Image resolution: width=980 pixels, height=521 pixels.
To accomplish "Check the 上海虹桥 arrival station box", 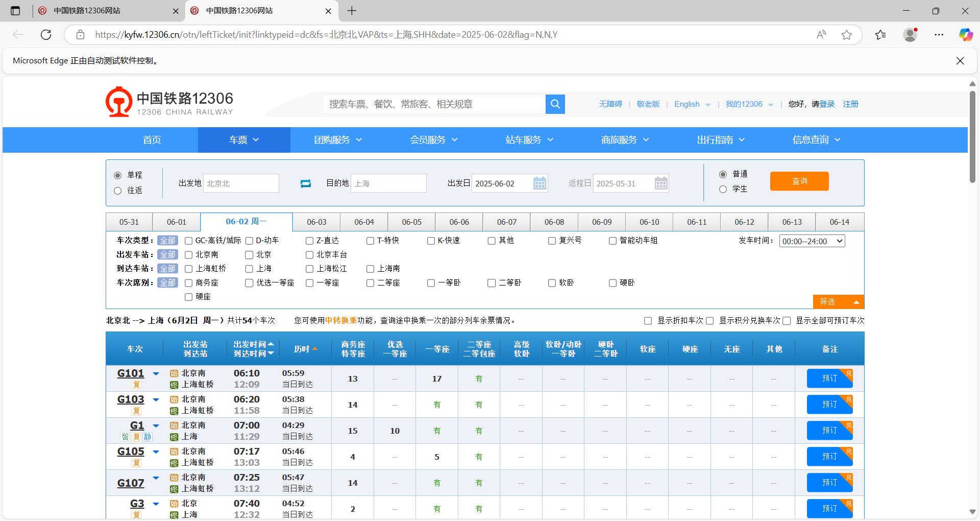I will click(188, 269).
